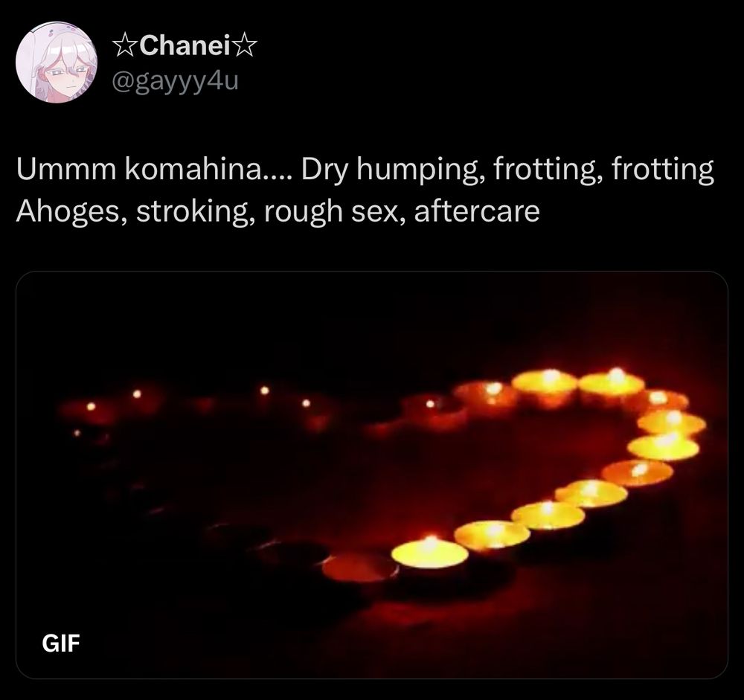Screen dimensions: 744x700
Task: Click the GIF badge label
Action: pos(61,643)
